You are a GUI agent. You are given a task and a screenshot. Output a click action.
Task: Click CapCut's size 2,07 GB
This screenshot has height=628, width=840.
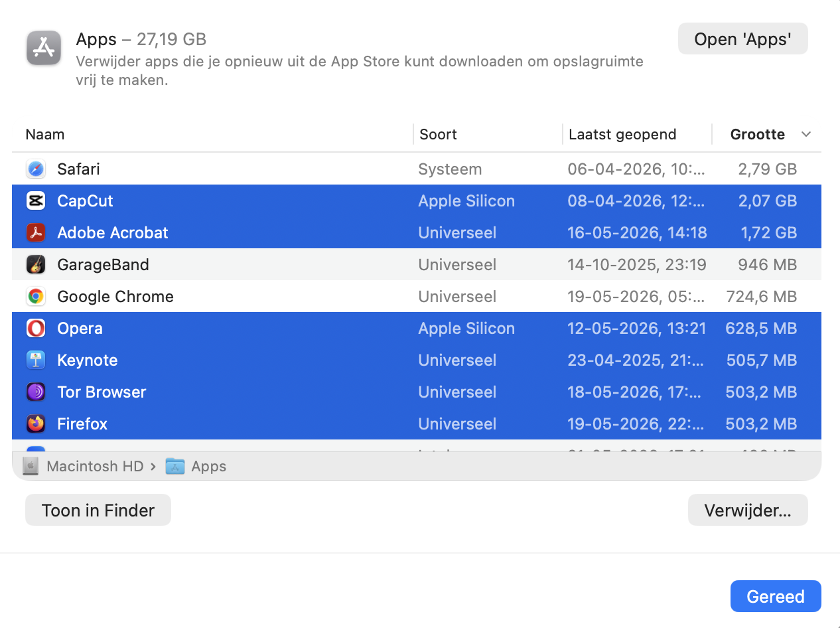(767, 200)
